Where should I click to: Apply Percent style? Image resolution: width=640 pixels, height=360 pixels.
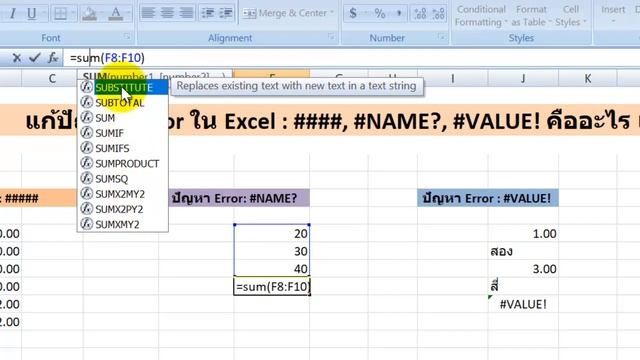[x=380, y=13]
